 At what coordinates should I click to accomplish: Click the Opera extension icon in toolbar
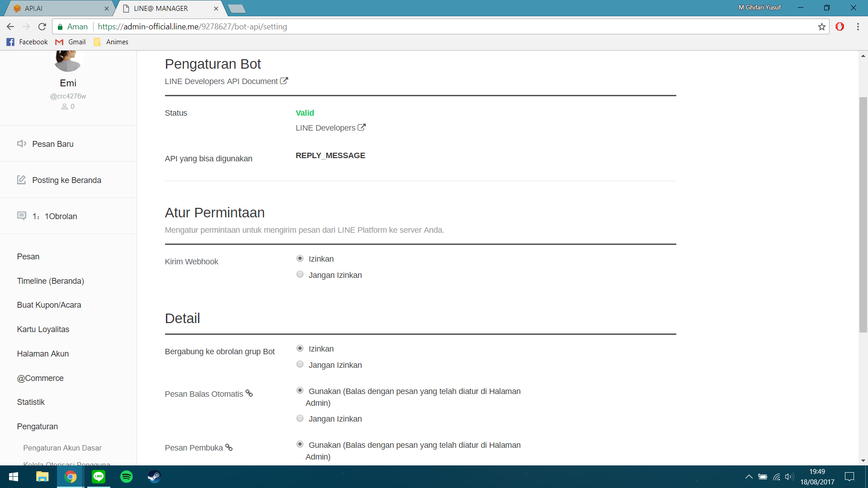coord(840,27)
